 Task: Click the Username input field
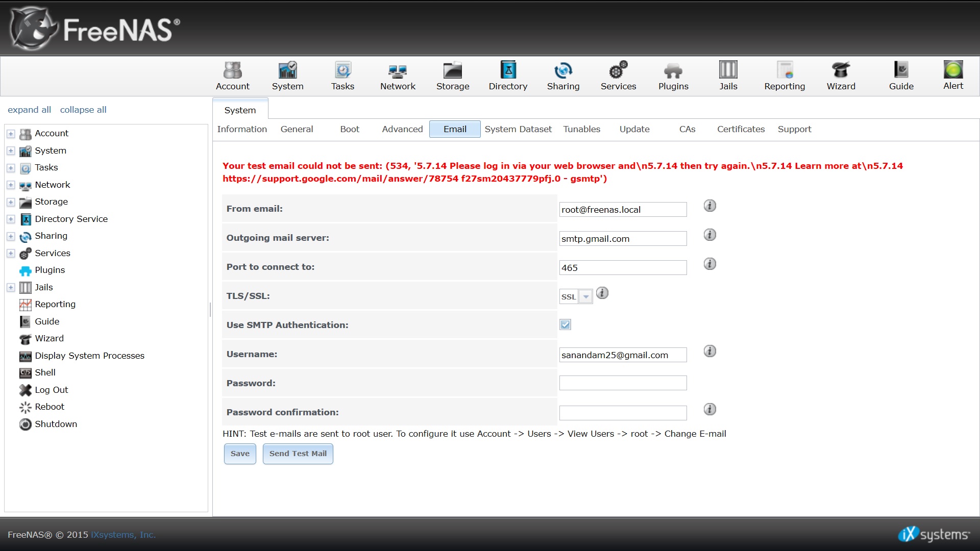(x=623, y=355)
